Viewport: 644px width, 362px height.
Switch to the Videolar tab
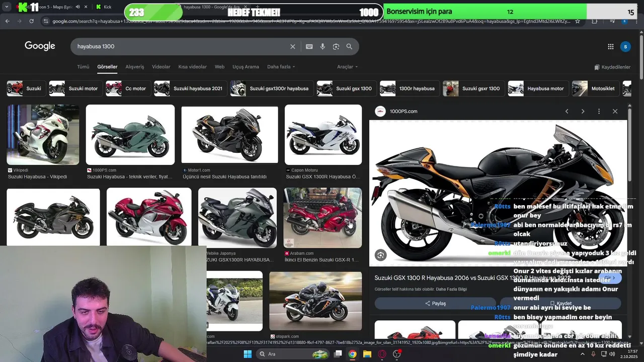coord(161,67)
